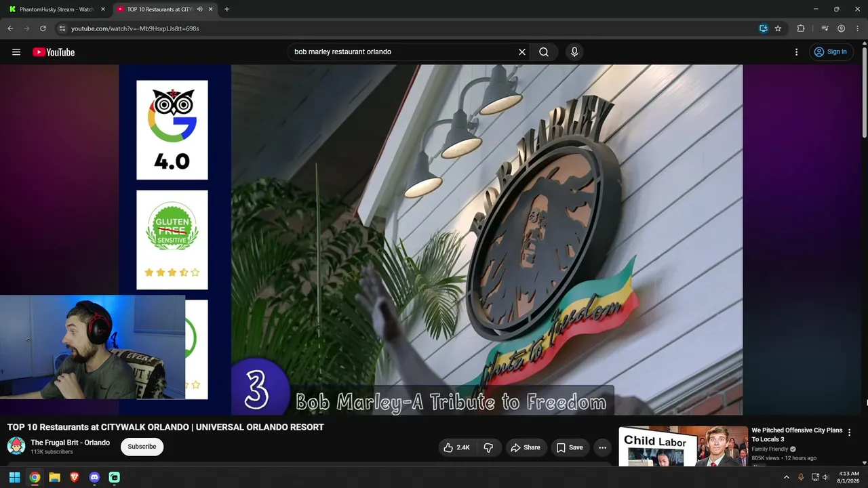This screenshot has height=488, width=868.
Task: Click the video title text
Action: coord(165,427)
